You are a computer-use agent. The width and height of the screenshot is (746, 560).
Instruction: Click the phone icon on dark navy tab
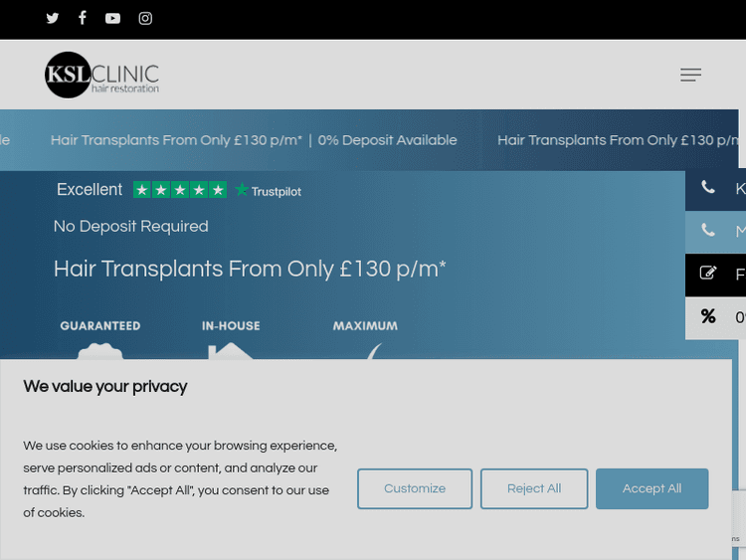tap(708, 188)
